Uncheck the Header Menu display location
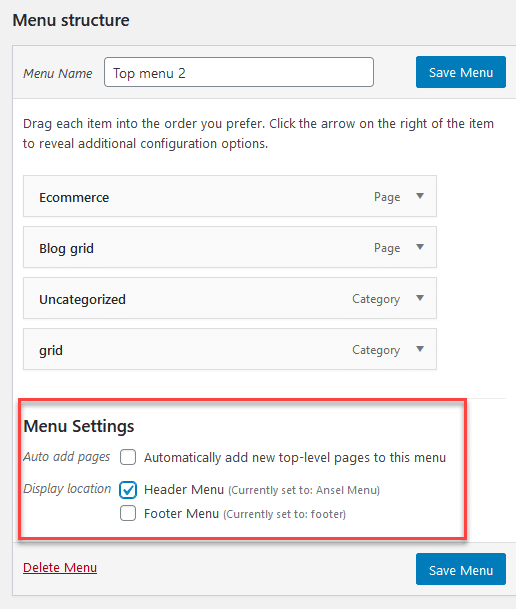This screenshot has height=609, width=516. click(128, 489)
